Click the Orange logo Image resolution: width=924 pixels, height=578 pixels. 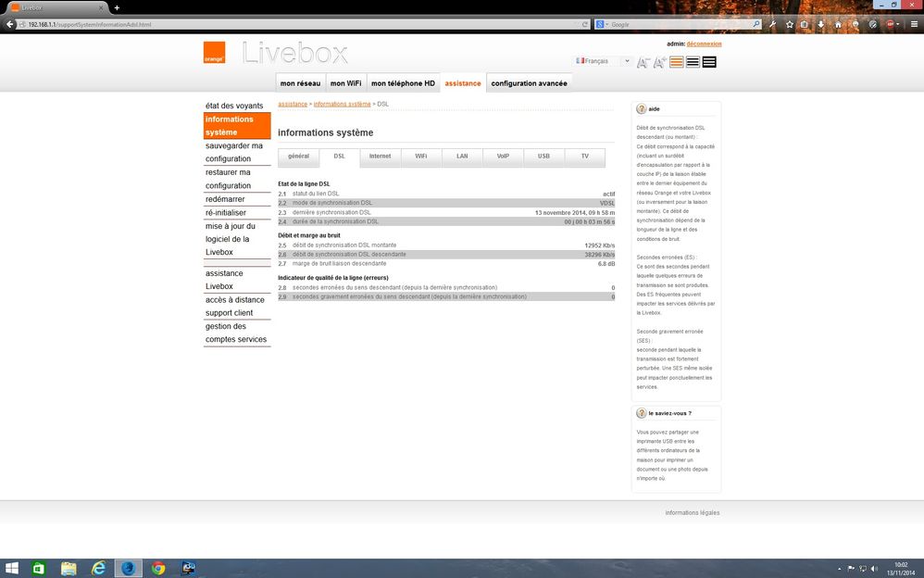[214, 52]
